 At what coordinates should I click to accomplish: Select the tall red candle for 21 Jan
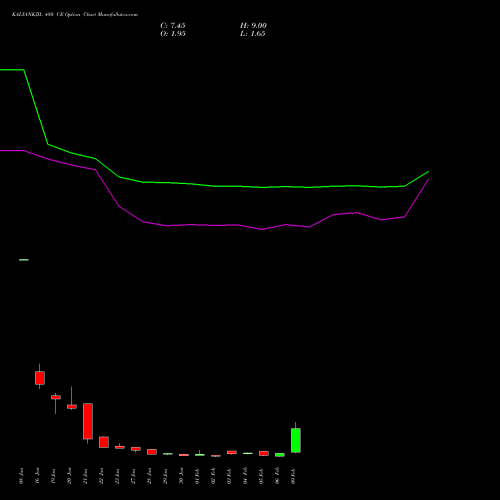[88, 421]
